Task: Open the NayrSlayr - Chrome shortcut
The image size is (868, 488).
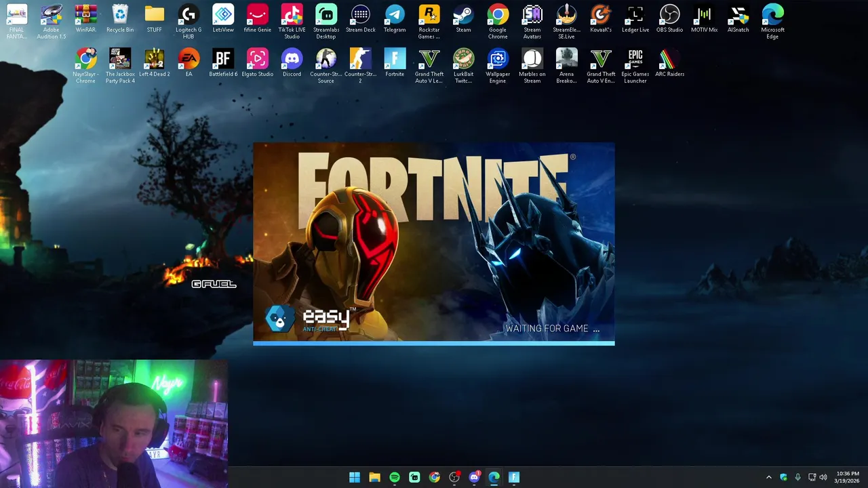Action: [x=85, y=66]
